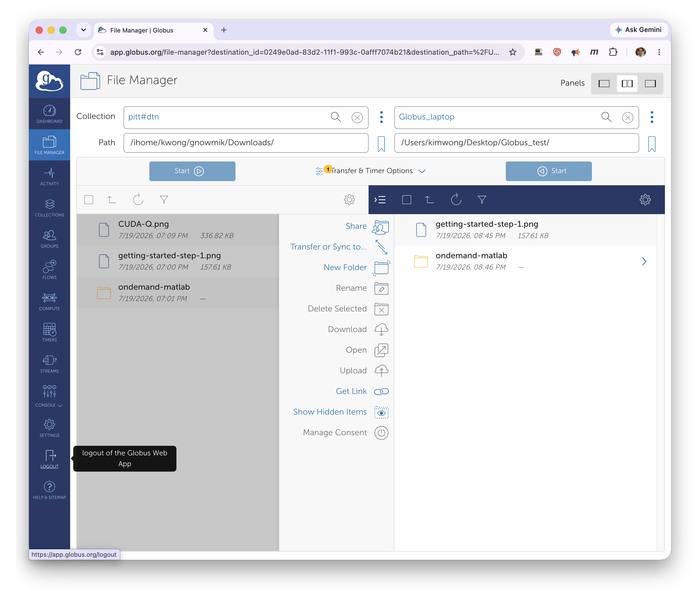The width and height of the screenshot is (700, 598).
Task: Select ondemand-matlab folder in left pane
Action: pos(178,293)
